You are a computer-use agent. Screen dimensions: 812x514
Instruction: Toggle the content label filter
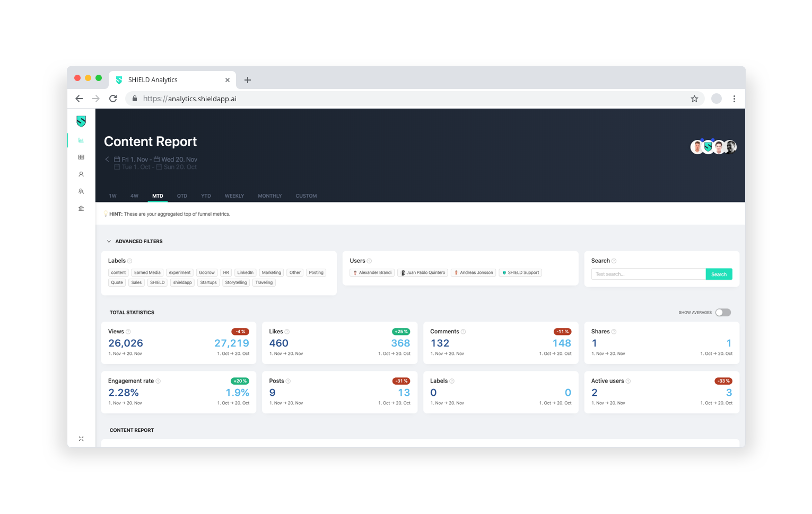tap(118, 273)
